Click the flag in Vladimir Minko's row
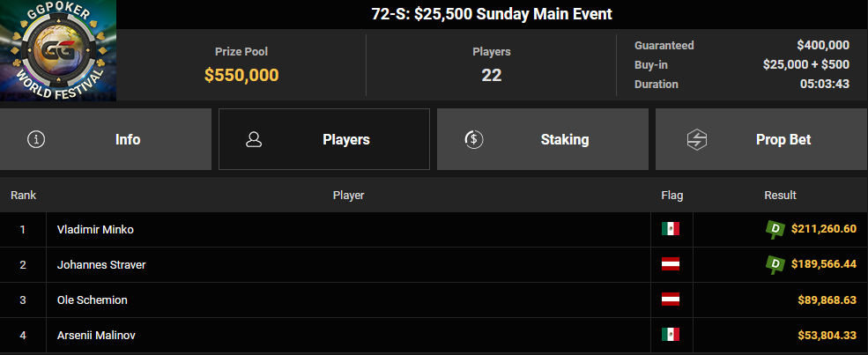The image size is (868, 355). [671, 229]
